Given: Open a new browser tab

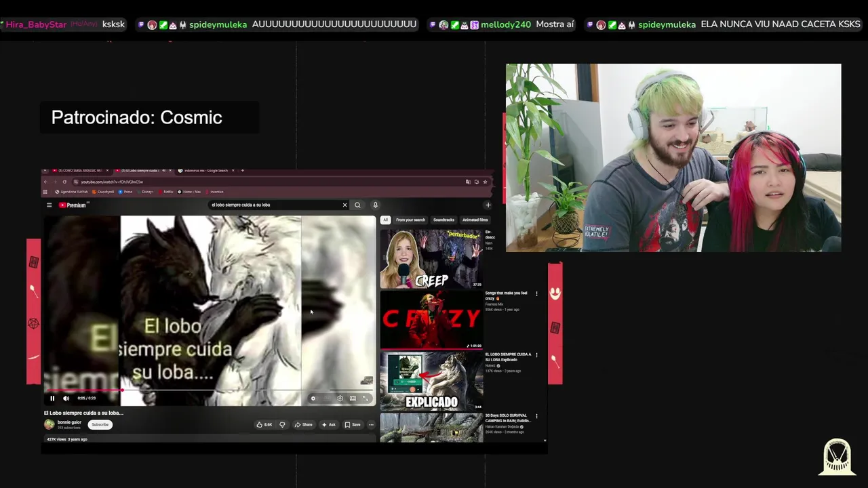Looking at the screenshot, I should tap(242, 171).
